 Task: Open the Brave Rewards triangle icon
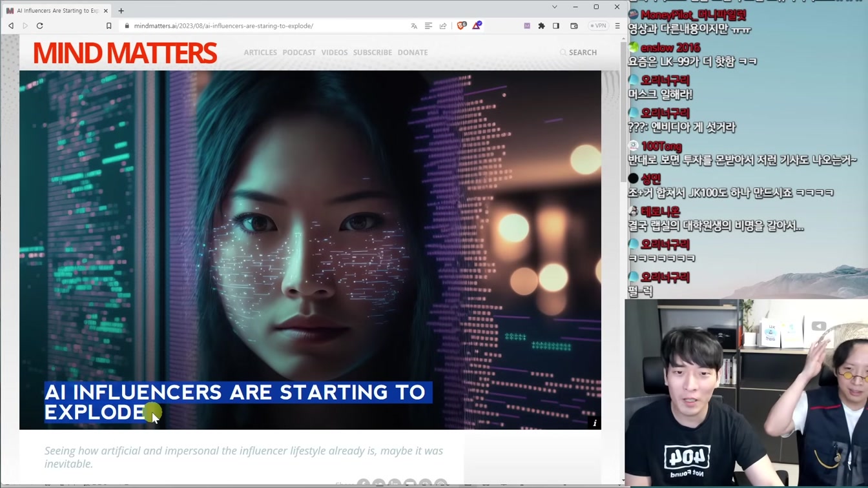point(477,26)
